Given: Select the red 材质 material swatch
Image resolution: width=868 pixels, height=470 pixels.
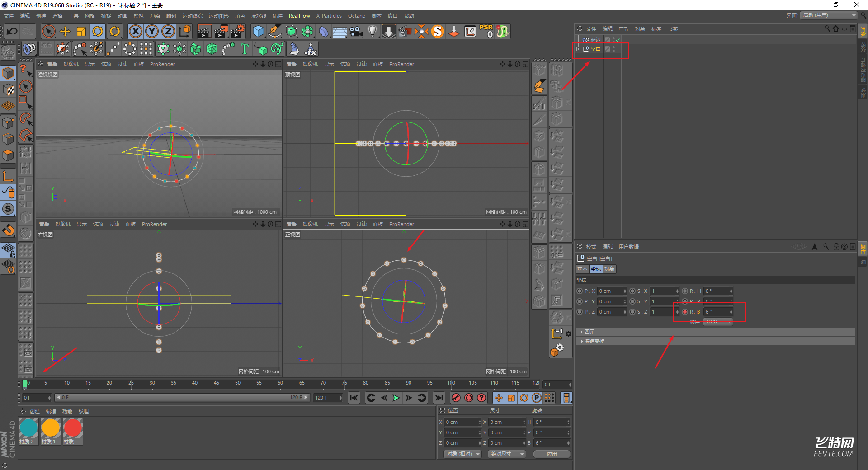Looking at the screenshot, I should pos(73,432).
